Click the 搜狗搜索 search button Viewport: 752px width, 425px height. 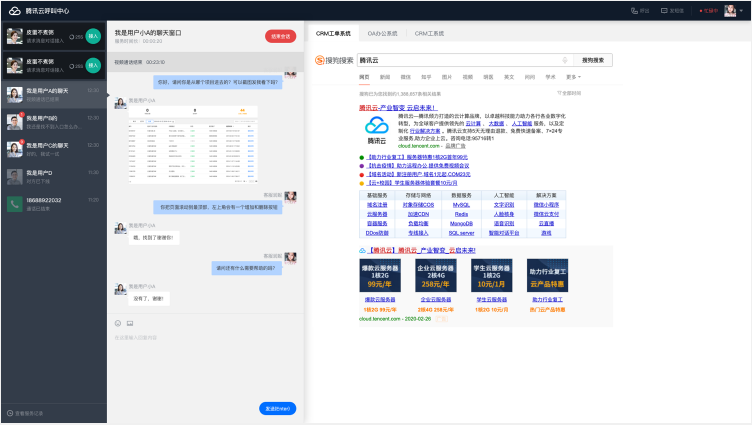coord(593,60)
